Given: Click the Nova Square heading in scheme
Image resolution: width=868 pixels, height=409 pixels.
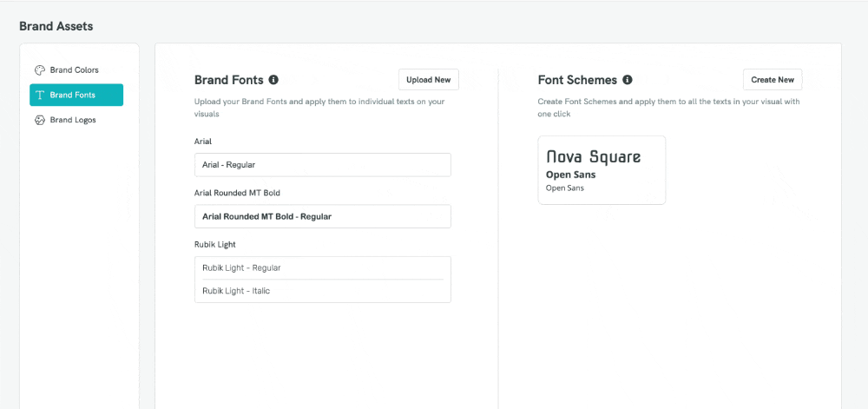Looking at the screenshot, I should (594, 156).
